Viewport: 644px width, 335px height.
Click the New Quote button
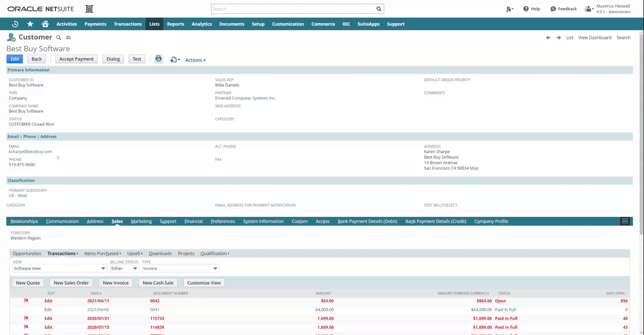tap(28, 283)
